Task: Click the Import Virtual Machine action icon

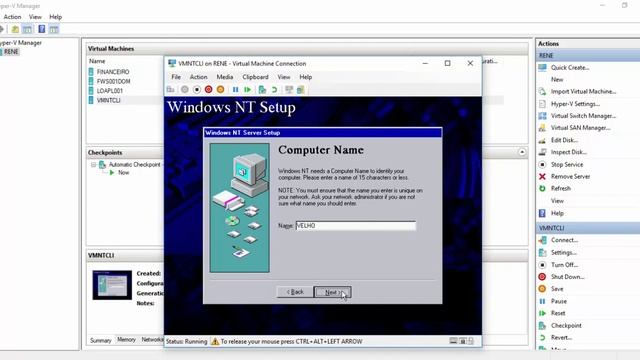Action: pos(542,91)
